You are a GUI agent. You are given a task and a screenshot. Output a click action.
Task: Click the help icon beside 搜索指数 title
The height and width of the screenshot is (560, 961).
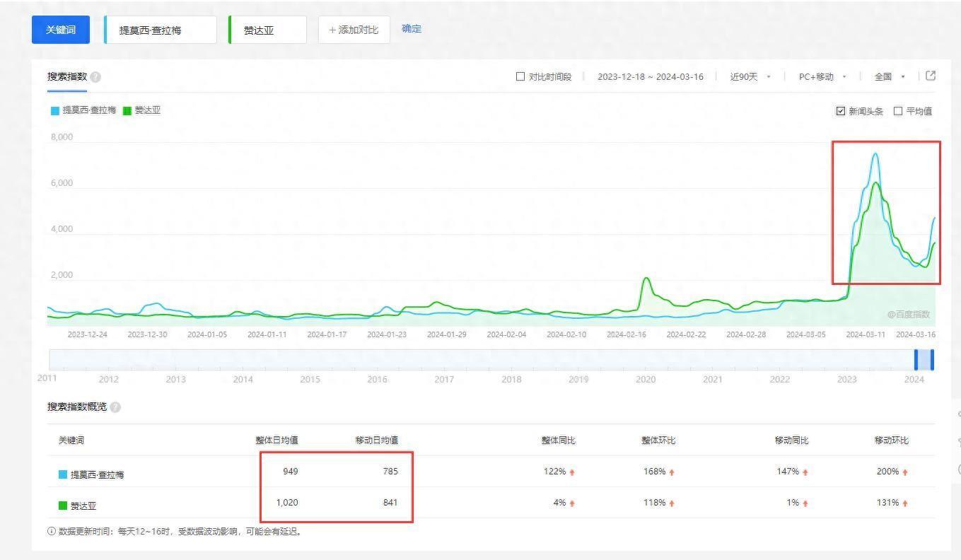[95, 77]
